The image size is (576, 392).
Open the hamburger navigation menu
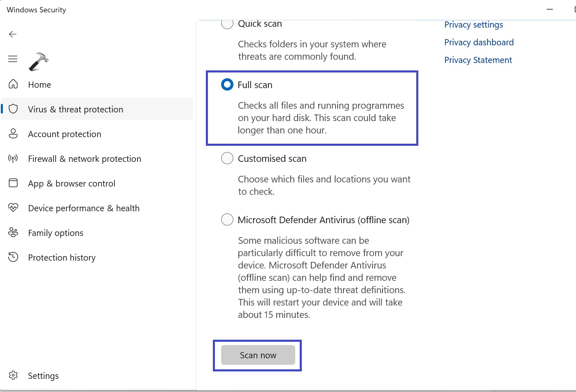pos(13,59)
